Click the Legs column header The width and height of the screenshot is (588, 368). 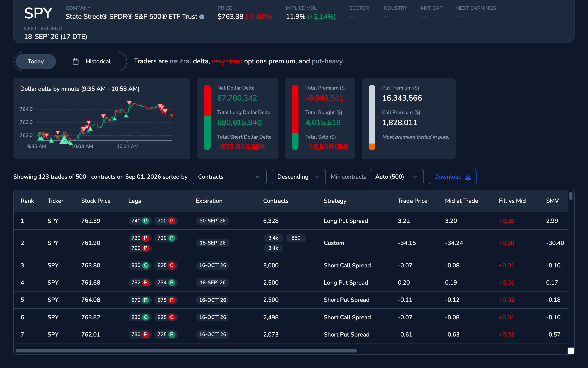135,201
